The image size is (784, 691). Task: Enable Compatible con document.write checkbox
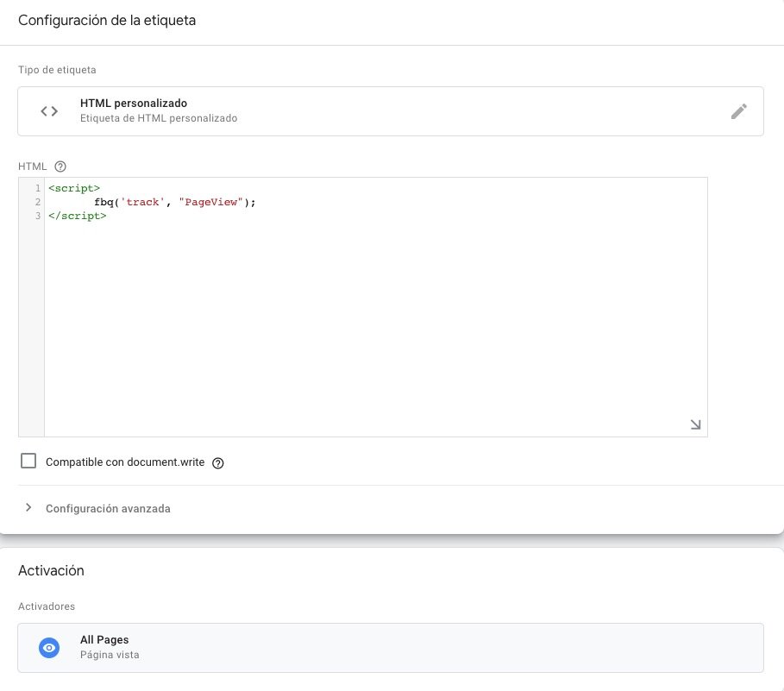pos(28,461)
